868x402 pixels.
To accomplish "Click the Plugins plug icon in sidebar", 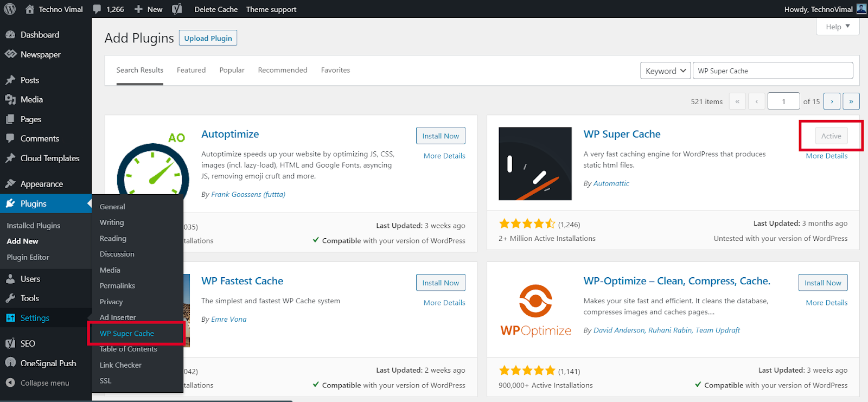I will [10, 204].
